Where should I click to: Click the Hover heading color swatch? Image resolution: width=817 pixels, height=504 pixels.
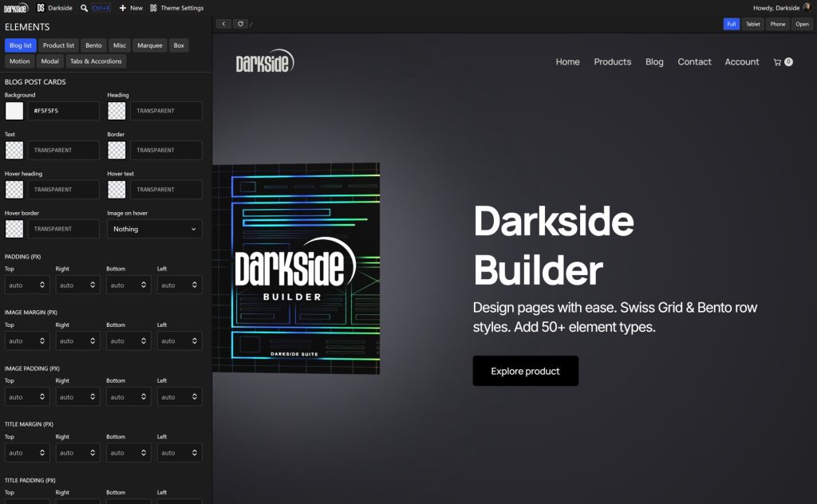14,190
